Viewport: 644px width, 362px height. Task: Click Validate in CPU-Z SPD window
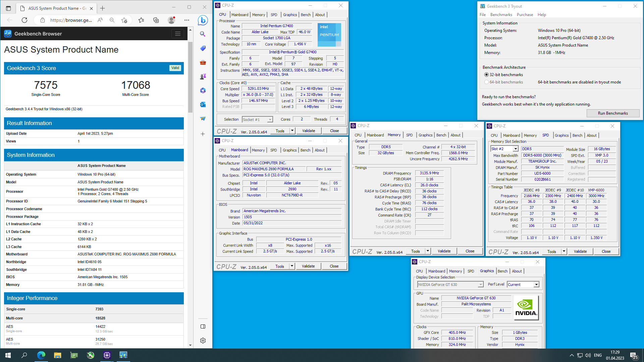coord(580,251)
